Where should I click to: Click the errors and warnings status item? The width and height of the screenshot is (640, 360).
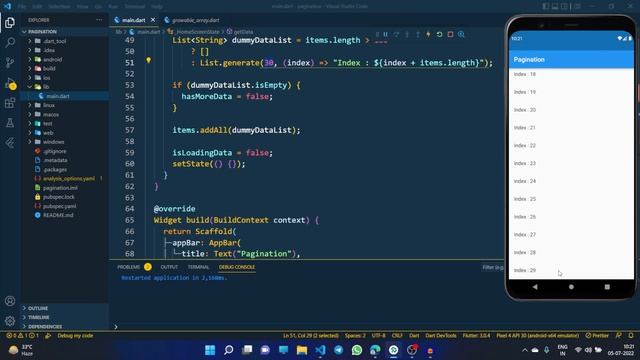point(22,336)
